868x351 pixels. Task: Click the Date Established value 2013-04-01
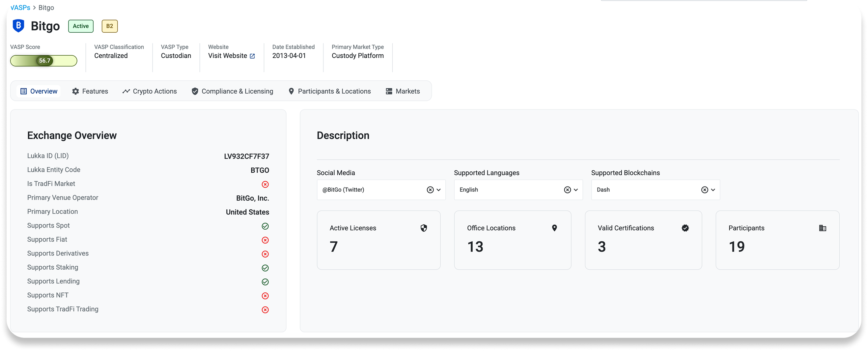289,56
